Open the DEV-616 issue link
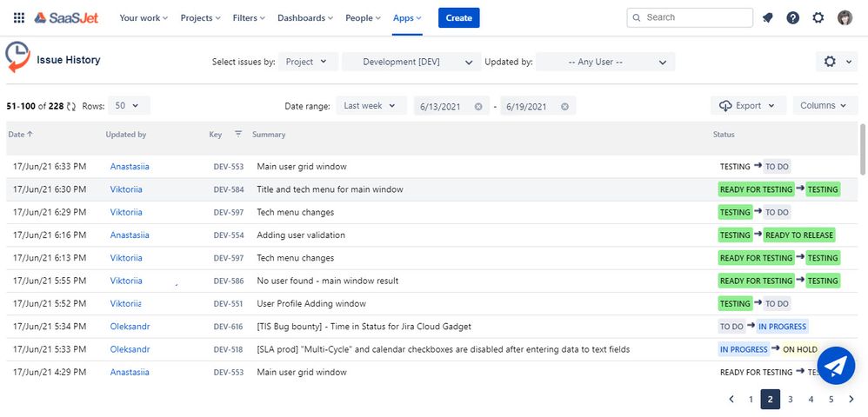Viewport: 868px width, 417px height. coord(228,327)
